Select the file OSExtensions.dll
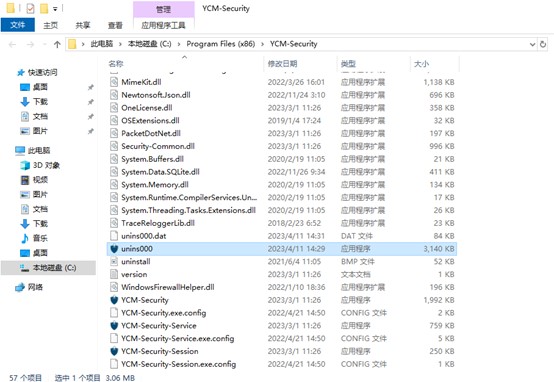Screen dimensions: 554x382 (282, 121)
